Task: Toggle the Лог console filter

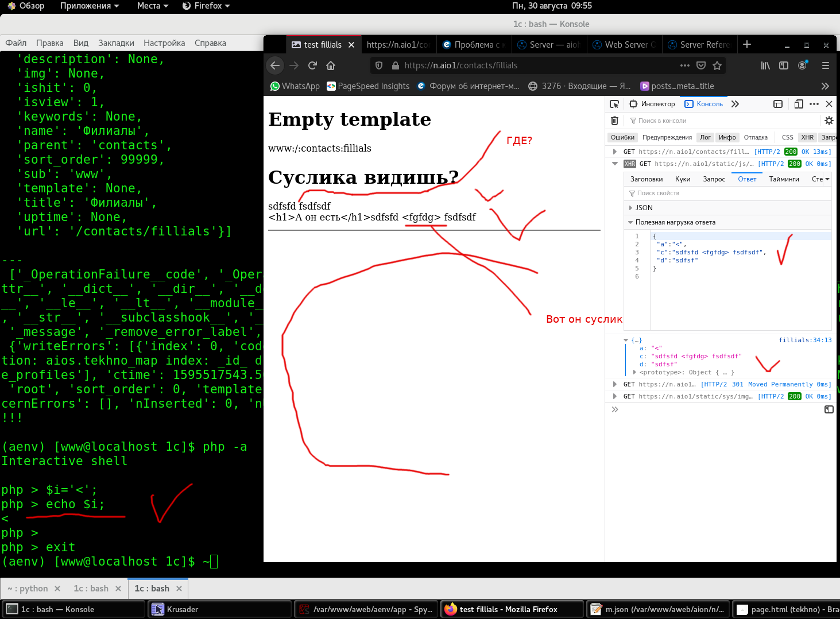Action: coord(705,137)
